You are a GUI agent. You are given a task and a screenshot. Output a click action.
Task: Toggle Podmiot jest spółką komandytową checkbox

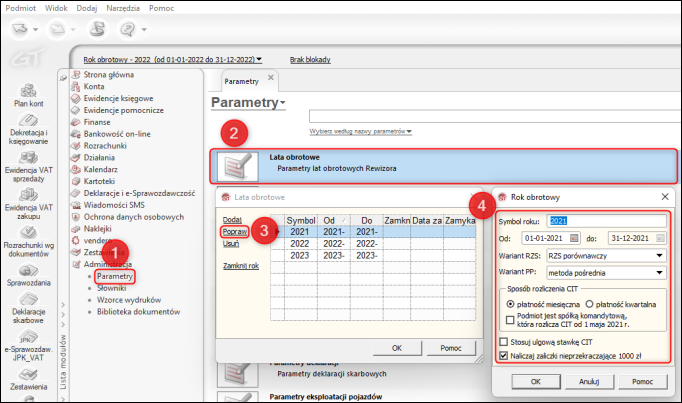pos(510,320)
